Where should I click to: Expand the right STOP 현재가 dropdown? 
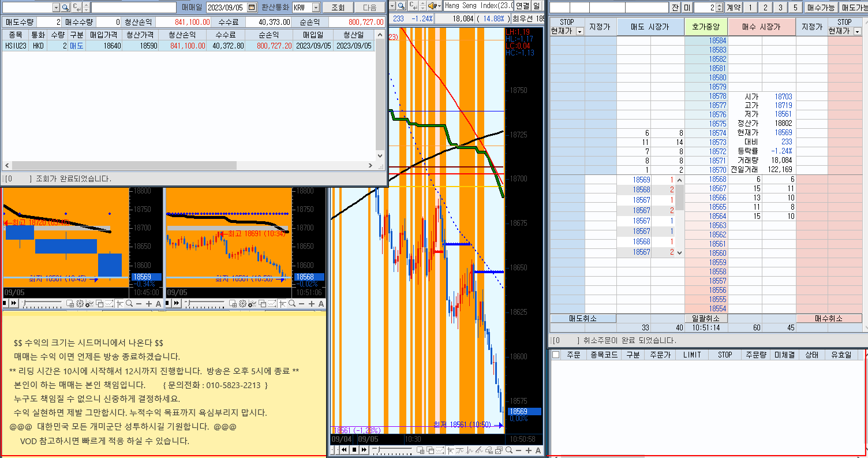point(857,32)
